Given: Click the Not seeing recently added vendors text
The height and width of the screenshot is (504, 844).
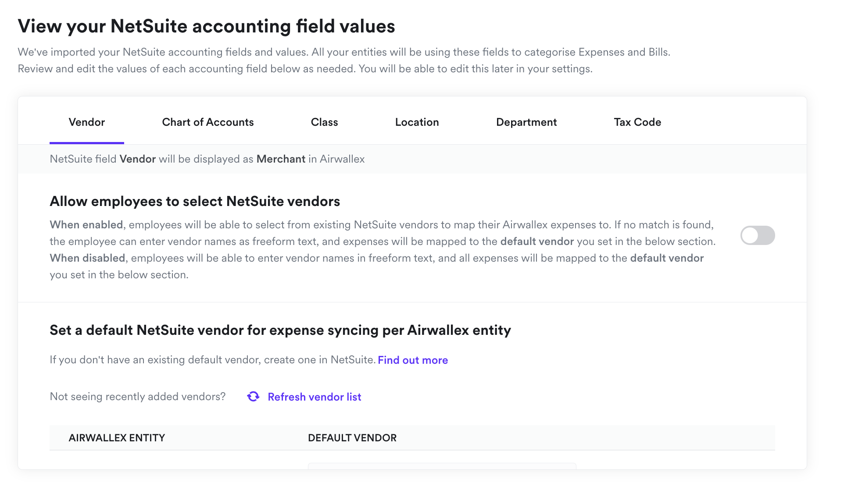Looking at the screenshot, I should (x=137, y=396).
